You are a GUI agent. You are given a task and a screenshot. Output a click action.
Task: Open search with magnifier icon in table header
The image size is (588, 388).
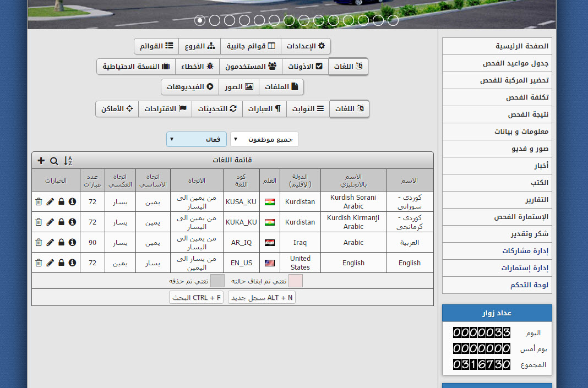[x=54, y=161]
